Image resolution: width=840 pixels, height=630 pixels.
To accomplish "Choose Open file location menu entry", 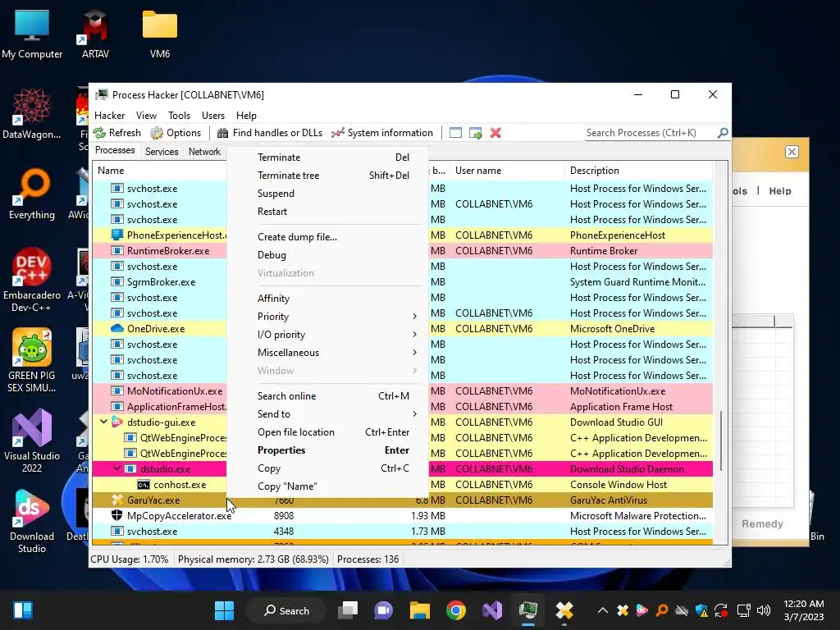I will 328,432.
